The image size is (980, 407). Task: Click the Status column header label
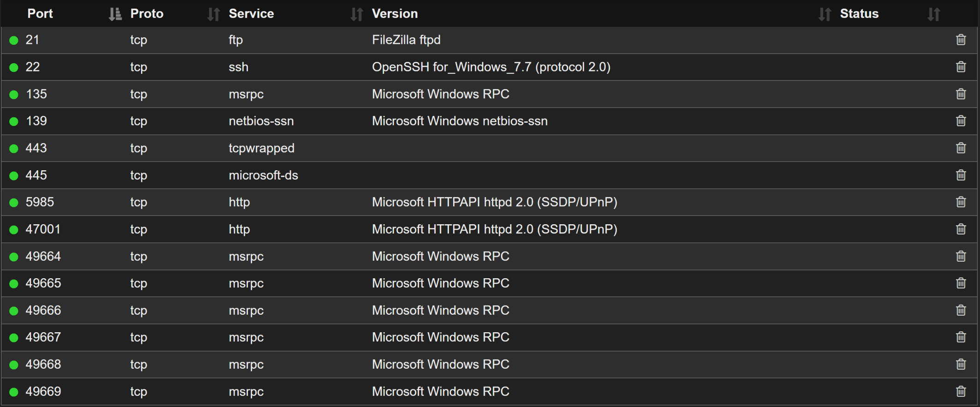pyautogui.click(x=859, y=14)
